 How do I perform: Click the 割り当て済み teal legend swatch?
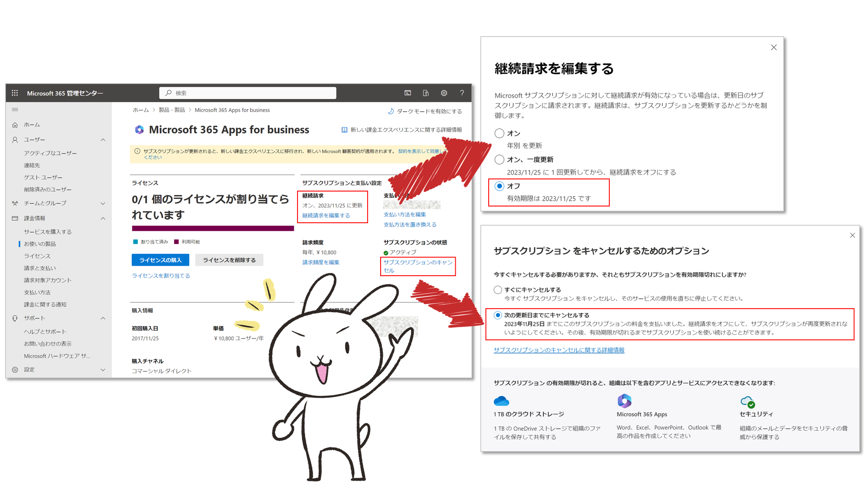tap(135, 242)
